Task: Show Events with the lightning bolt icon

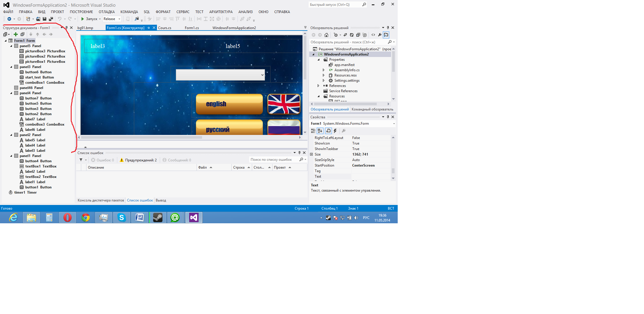Action: click(335, 131)
